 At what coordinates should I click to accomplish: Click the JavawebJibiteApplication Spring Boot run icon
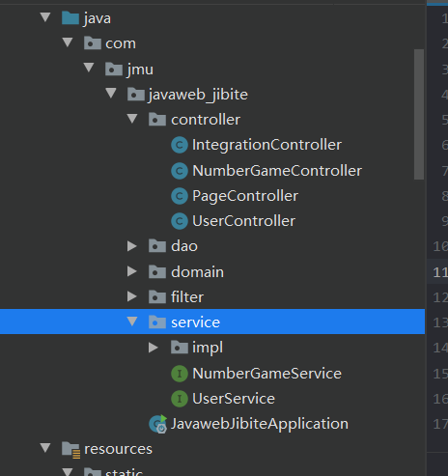coord(158,424)
